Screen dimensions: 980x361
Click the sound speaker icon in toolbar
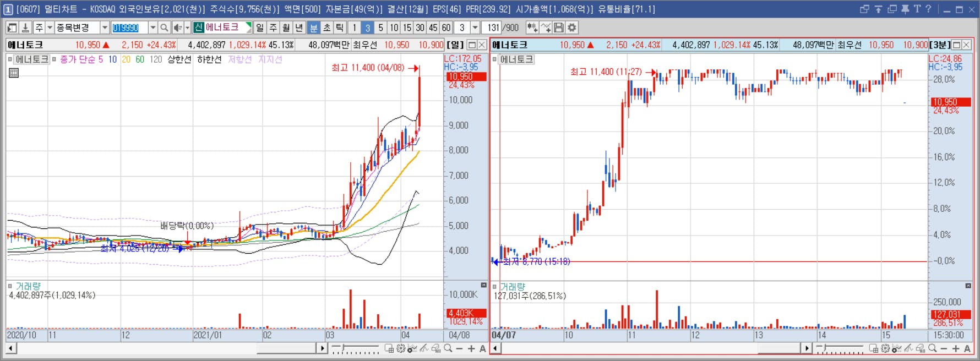177,28
